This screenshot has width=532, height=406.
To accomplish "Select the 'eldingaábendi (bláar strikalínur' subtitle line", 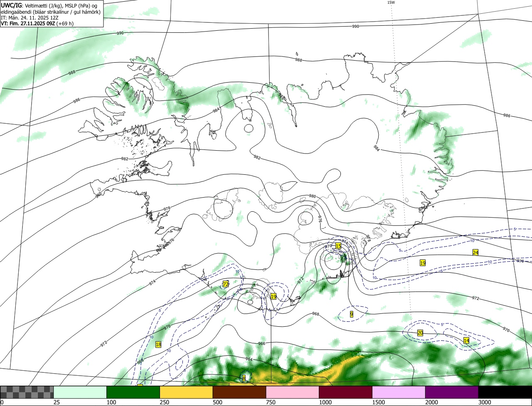I will pos(51,12).
